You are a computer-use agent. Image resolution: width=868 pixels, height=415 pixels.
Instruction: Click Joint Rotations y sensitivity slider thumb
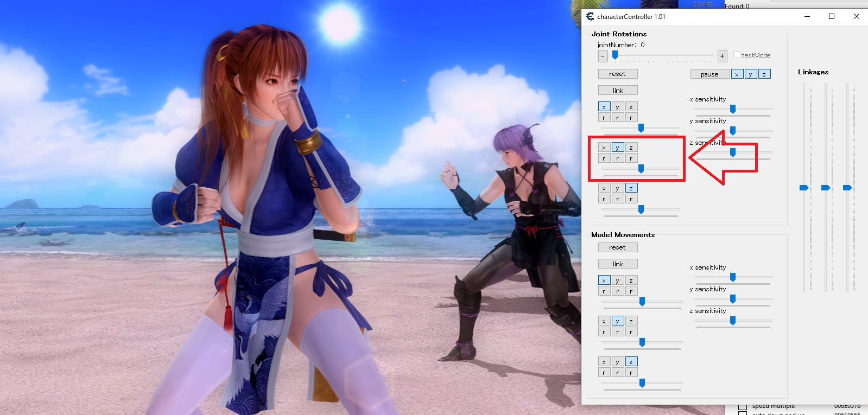tap(733, 131)
